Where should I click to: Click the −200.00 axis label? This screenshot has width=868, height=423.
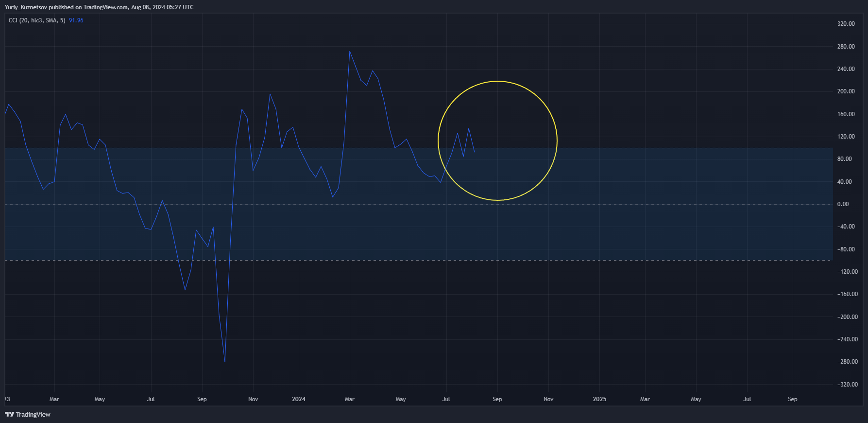click(x=847, y=317)
